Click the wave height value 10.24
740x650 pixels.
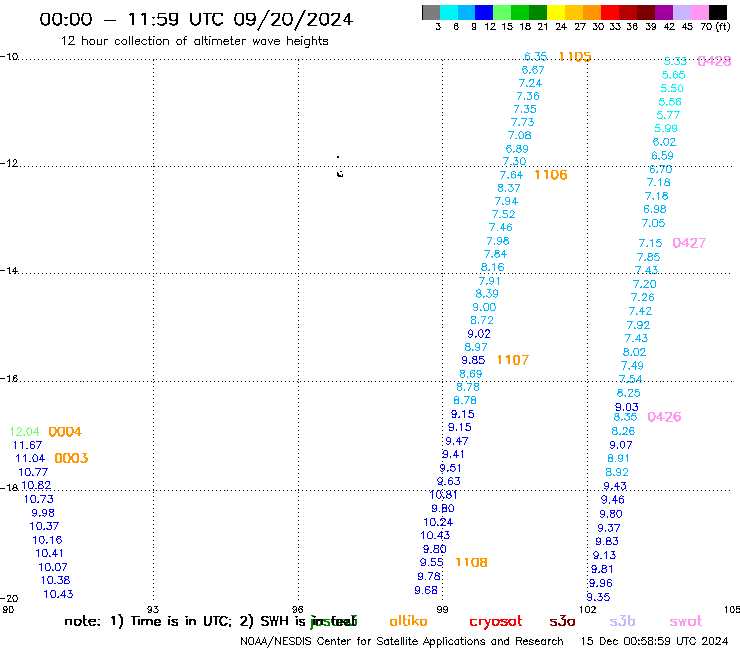(438, 522)
